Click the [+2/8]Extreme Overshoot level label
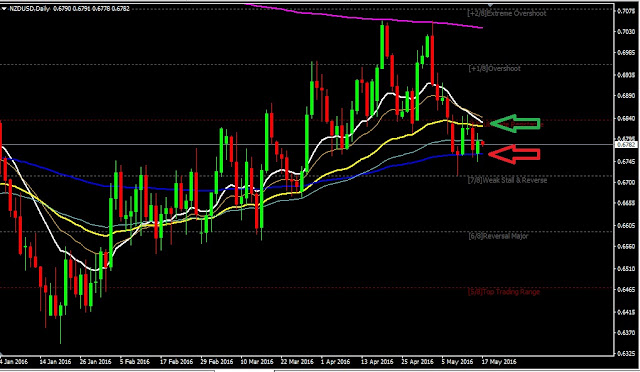This screenshot has width=640, height=372. [x=507, y=13]
